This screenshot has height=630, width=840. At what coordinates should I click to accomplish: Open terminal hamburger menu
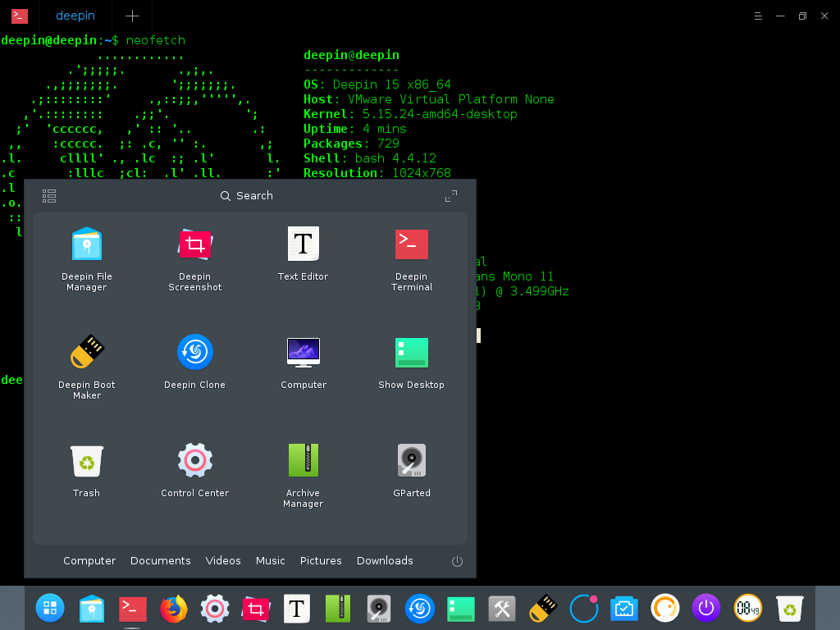point(758,16)
